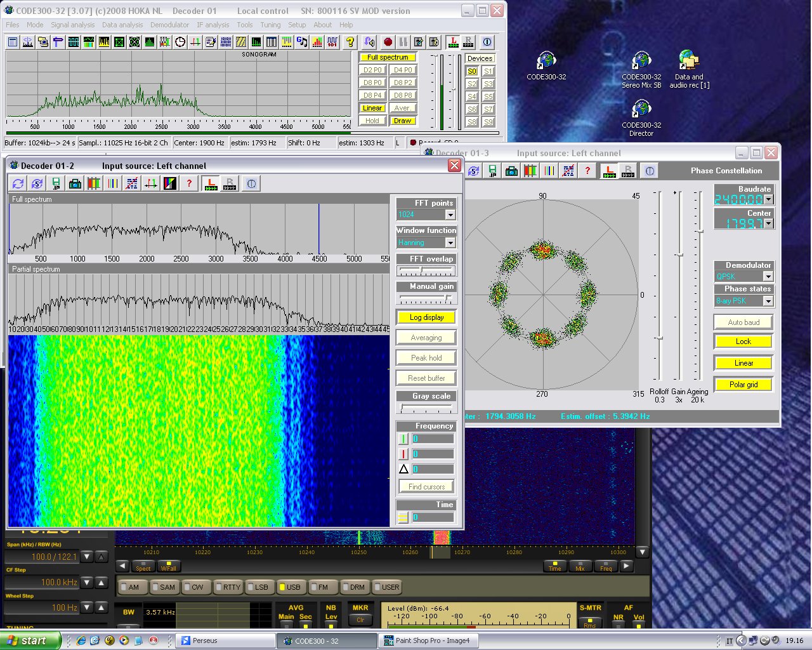Click the clock icon in main toolbar
Image resolution: width=812 pixels, height=650 pixels.
tap(180, 42)
